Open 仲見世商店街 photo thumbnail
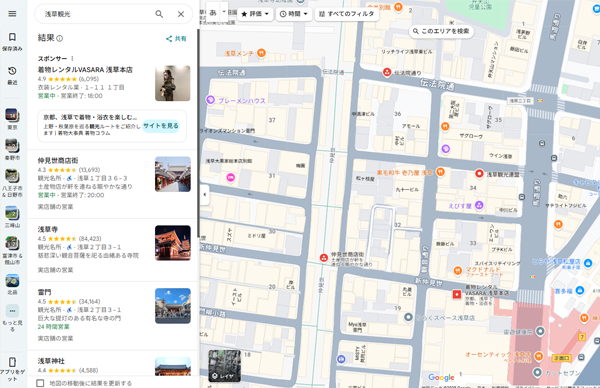The height and width of the screenshot is (388, 600). pos(173,174)
